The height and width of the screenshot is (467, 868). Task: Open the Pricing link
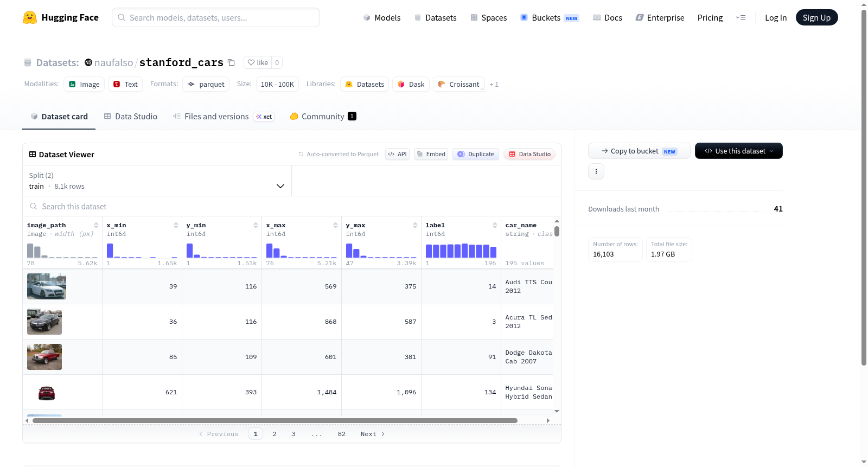click(x=710, y=18)
